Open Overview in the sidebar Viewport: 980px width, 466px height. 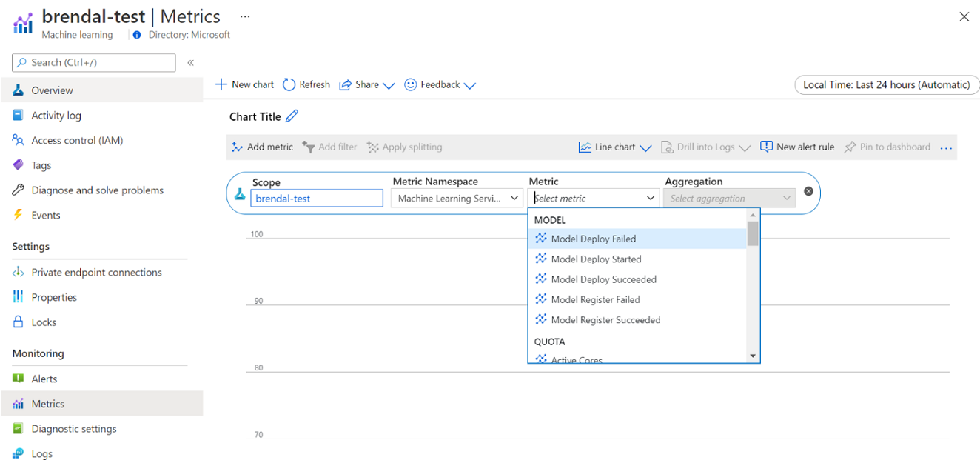(x=101, y=90)
